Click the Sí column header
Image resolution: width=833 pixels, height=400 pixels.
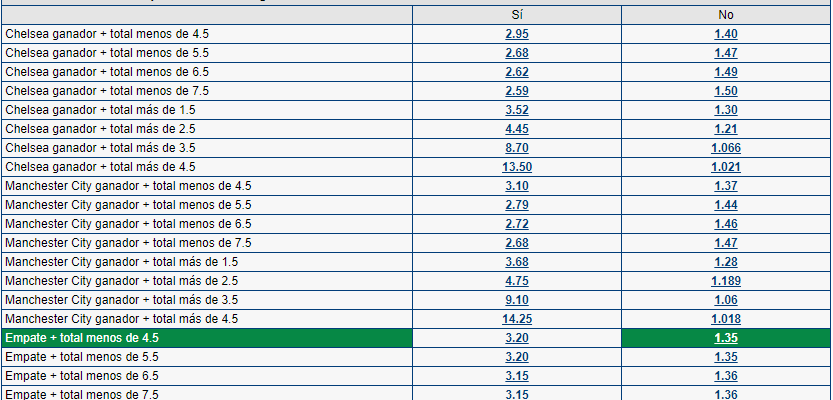[517, 15]
